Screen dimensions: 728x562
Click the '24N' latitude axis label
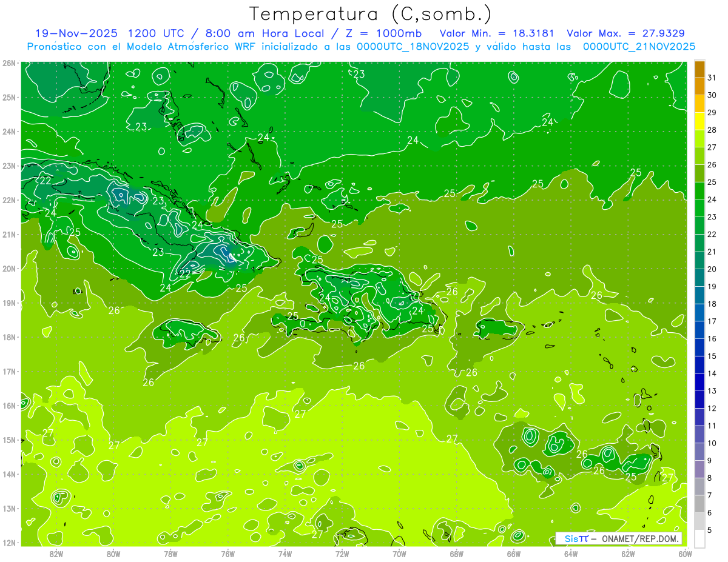pyautogui.click(x=8, y=132)
